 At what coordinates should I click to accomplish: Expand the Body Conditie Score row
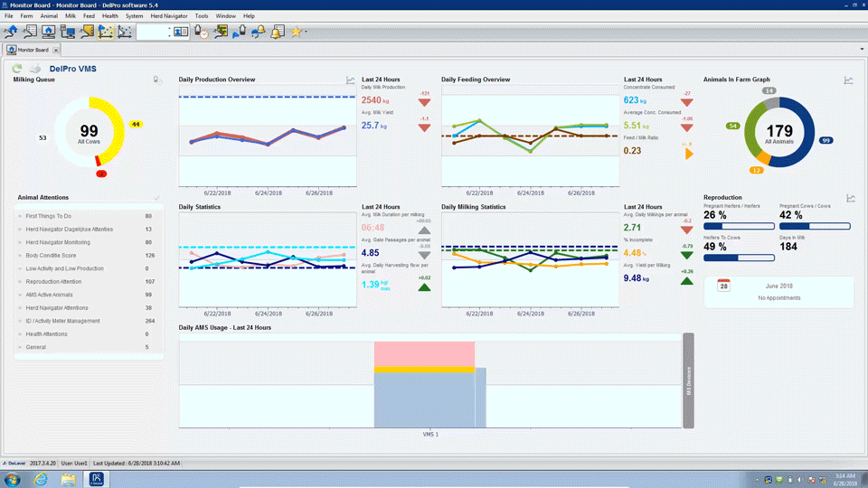tap(20, 256)
